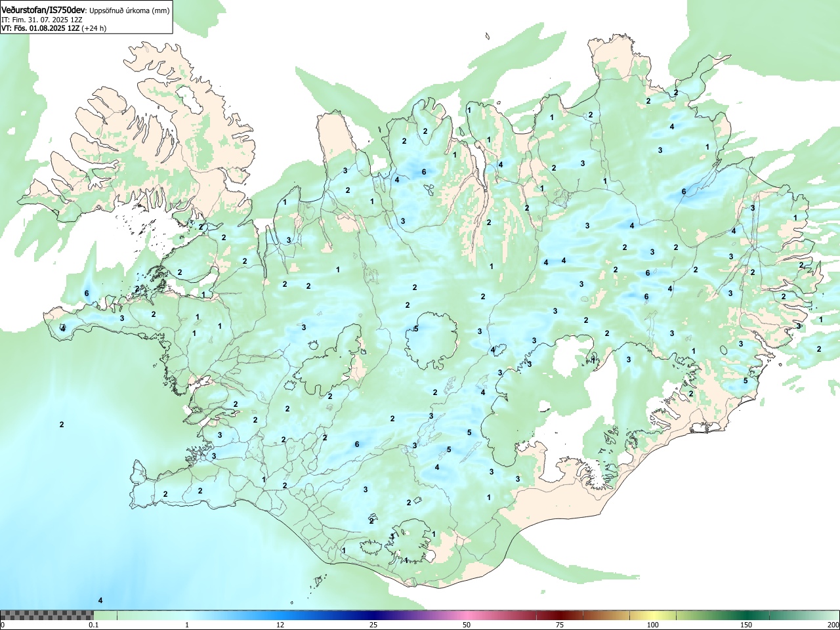This screenshot has width=840, height=630.
Task: Click the pink-magenta legend segment near 50
Action: point(467,615)
